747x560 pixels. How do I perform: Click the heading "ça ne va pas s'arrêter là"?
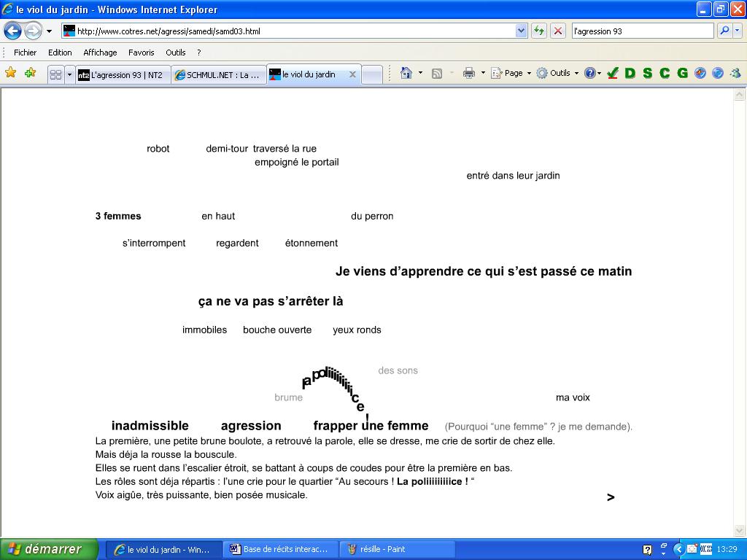point(271,301)
